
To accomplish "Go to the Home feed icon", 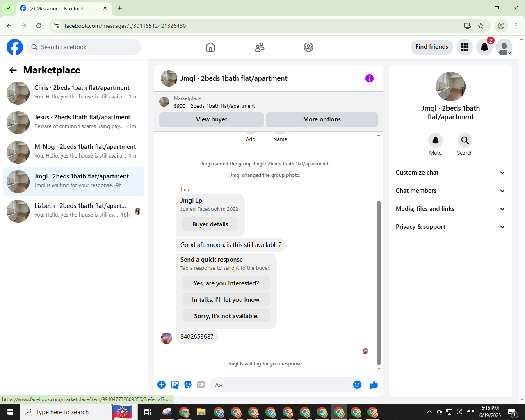I will 210,47.
